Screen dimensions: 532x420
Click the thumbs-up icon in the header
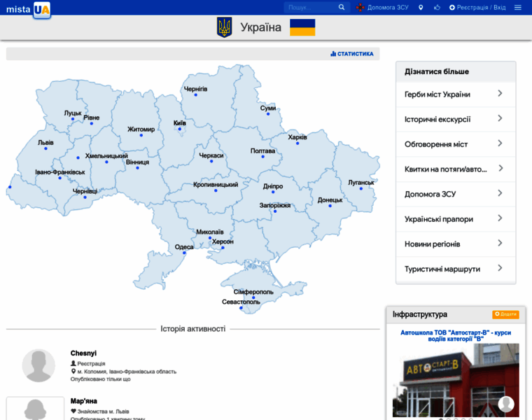[x=437, y=8]
